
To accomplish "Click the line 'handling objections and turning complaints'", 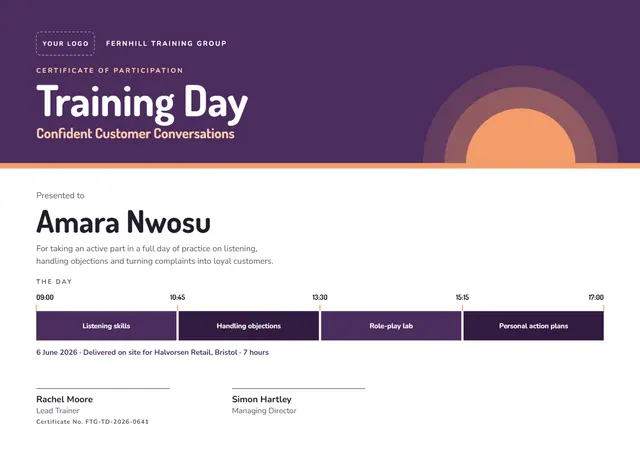I will tap(155, 261).
